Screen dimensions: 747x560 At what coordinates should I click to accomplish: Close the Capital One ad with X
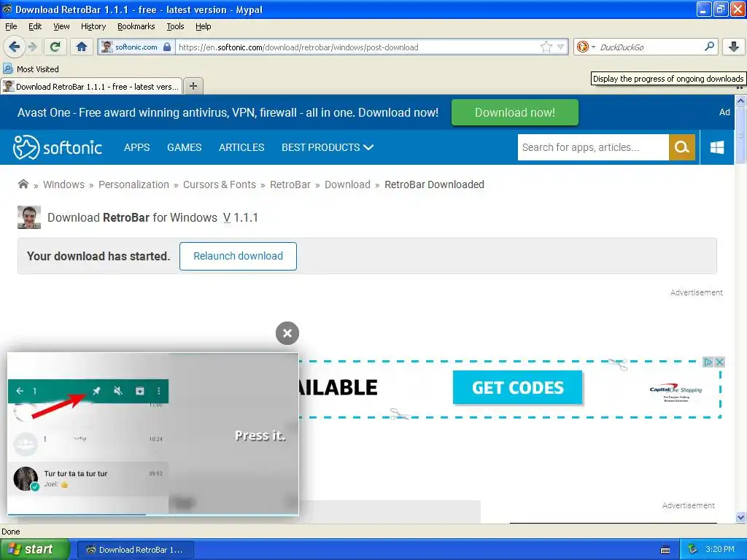coord(719,362)
